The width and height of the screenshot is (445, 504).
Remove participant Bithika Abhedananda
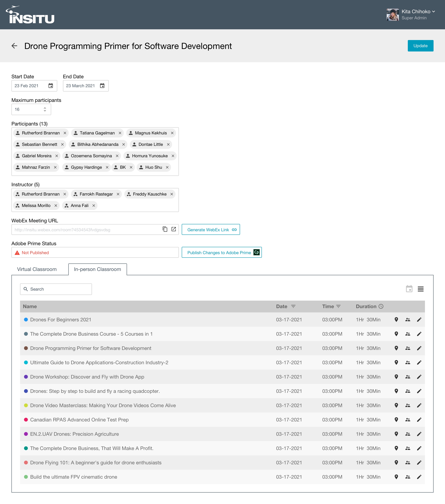[x=123, y=144]
